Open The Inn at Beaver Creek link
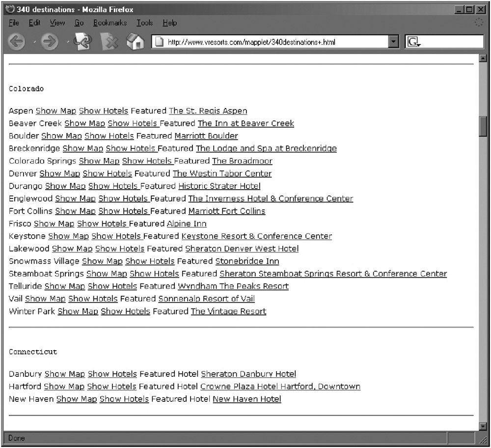 click(x=246, y=123)
